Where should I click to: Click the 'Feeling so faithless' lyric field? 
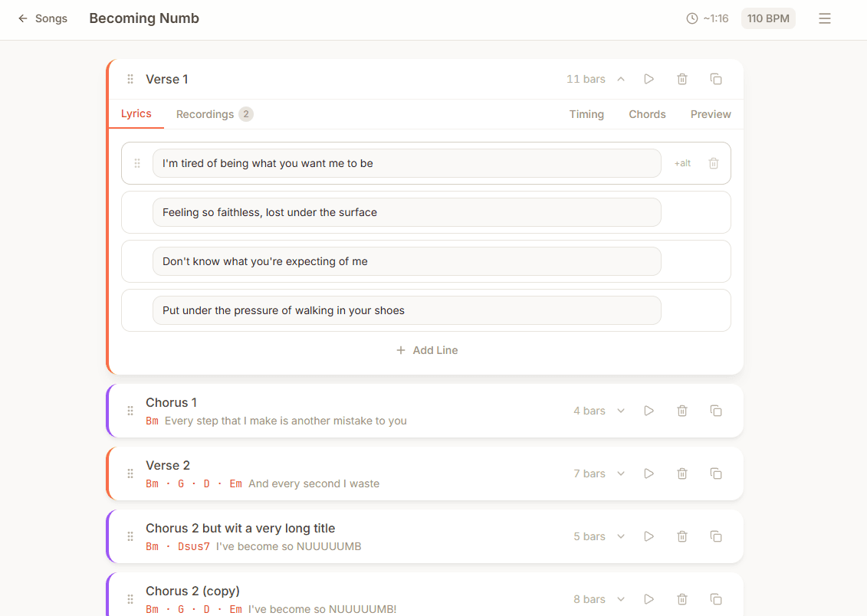pos(408,212)
